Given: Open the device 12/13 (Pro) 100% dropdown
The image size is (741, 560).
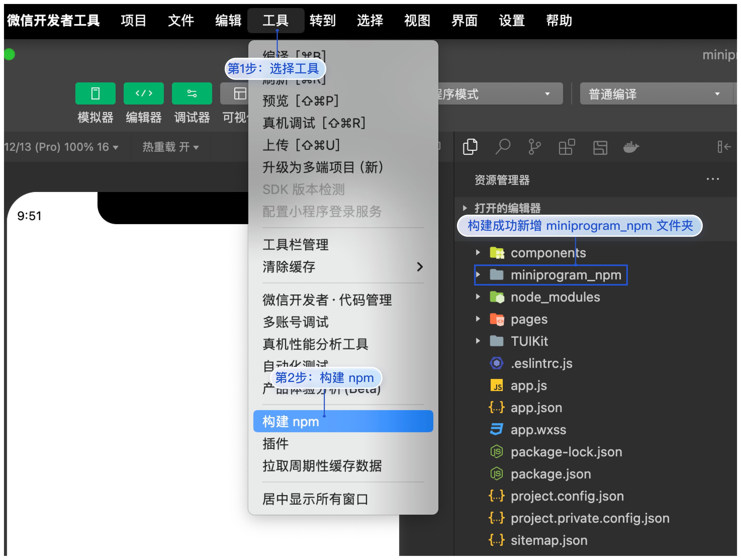Looking at the screenshot, I should click(x=62, y=147).
